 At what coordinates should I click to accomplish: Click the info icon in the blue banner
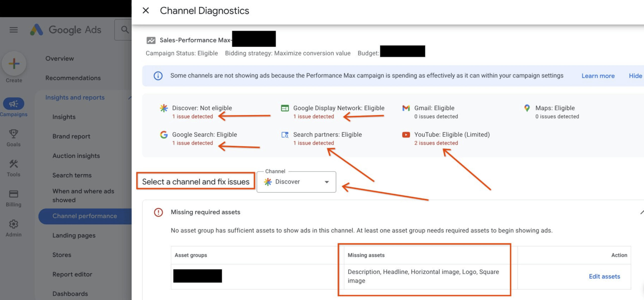158,76
